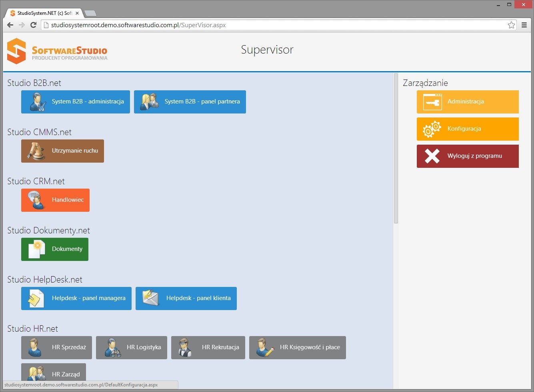Viewport: 534px width, 392px height.
Task: Click the System B2B panel partnera people icon
Action: (150, 102)
